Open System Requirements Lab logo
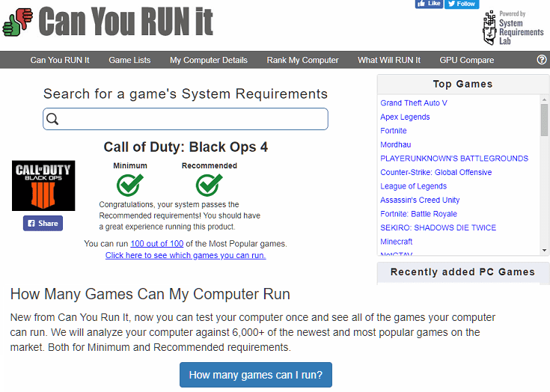This screenshot has height=392, width=550. (x=513, y=28)
